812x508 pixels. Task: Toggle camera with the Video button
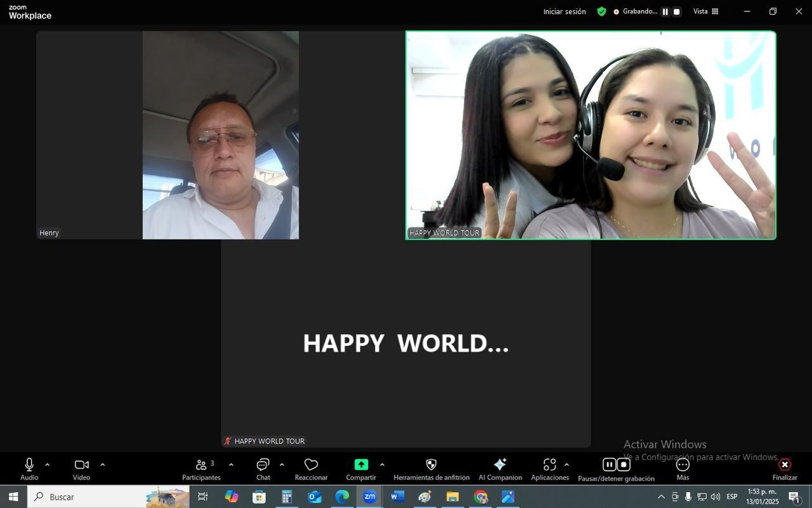point(81,469)
